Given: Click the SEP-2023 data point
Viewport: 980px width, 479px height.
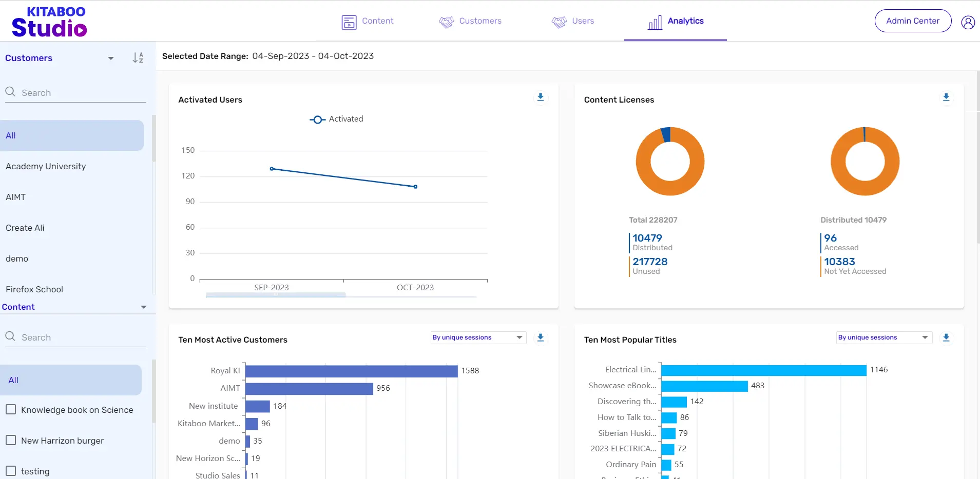Looking at the screenshot, I should click(272, 169).
